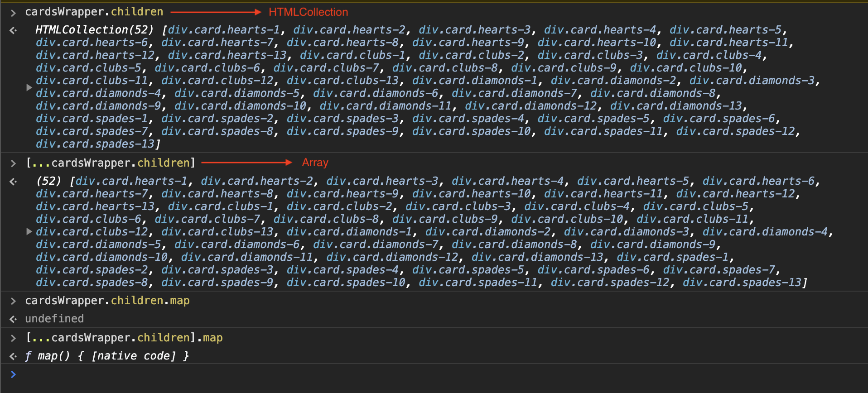Expand the (52) array output triangle
The image size is (868, 393).
click(x=29, y=231)
